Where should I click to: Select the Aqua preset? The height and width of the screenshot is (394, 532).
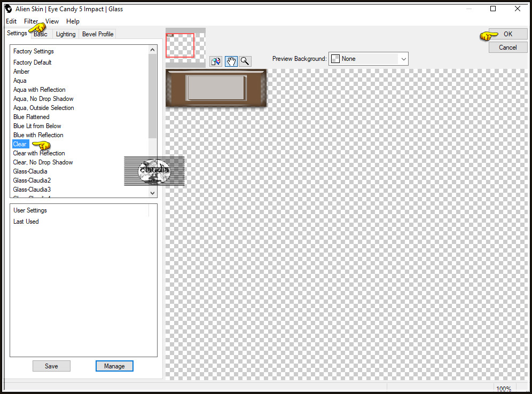tap(20, 81)
